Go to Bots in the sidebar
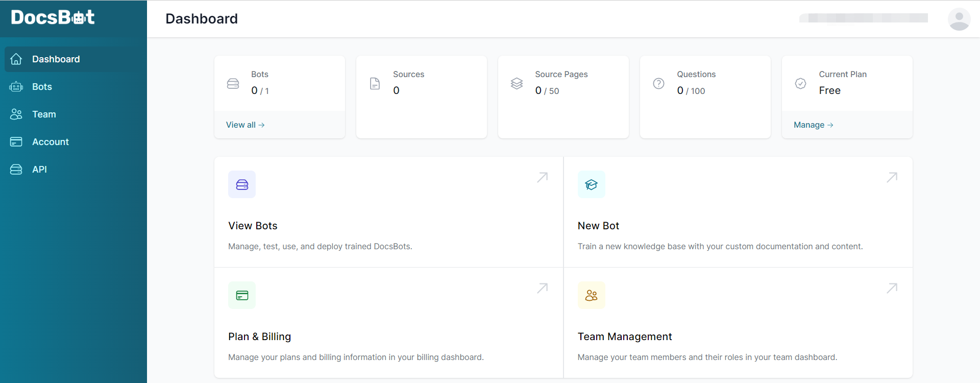Screen dimensions: 980x383 73,87
